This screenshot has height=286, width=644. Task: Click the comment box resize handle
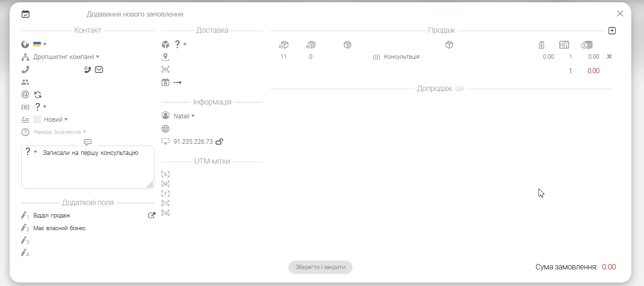click(150, 185)
